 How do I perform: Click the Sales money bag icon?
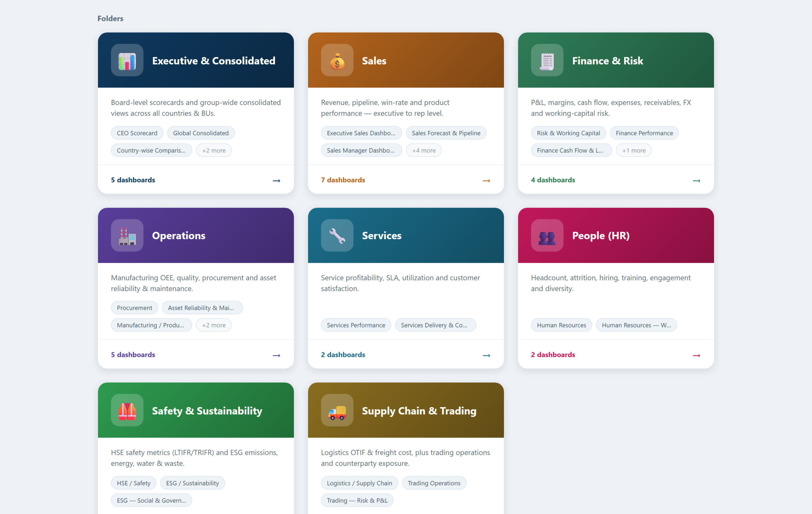coord(337,60)
